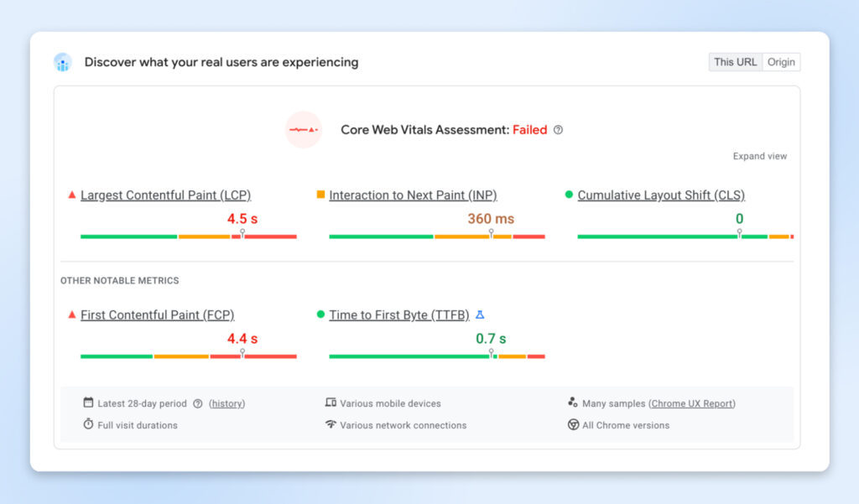
Task: Click the history link in the footer
Action: pos(226,403)
